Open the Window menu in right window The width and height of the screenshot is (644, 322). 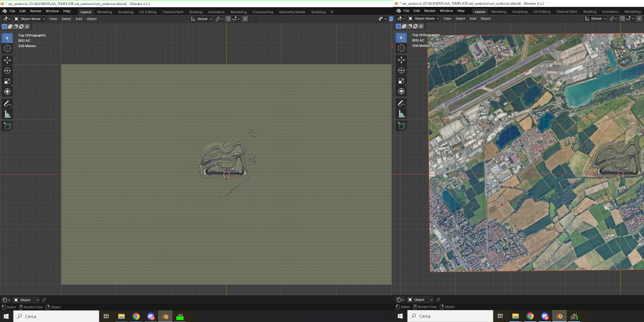446,11
